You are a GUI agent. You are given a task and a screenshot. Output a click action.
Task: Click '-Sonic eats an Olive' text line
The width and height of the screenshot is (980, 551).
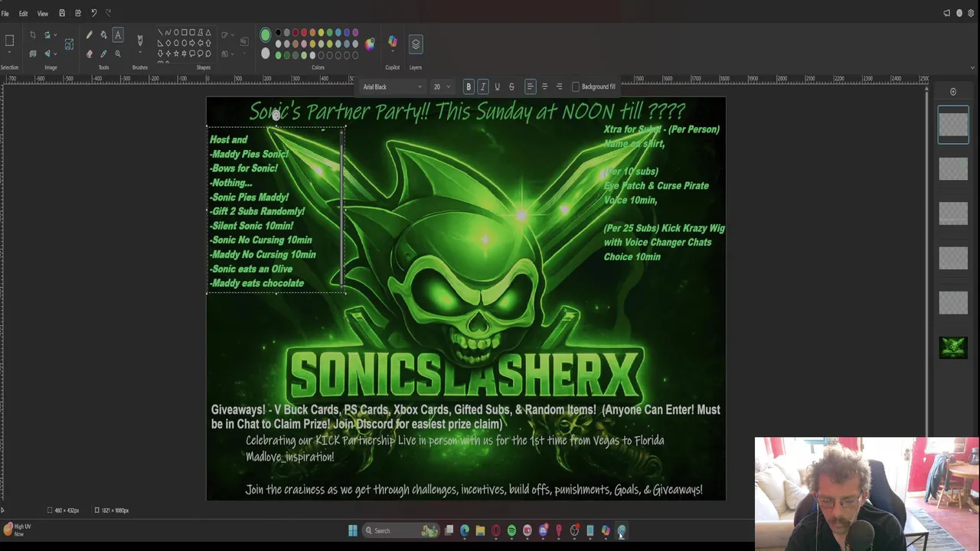(252, 269)
